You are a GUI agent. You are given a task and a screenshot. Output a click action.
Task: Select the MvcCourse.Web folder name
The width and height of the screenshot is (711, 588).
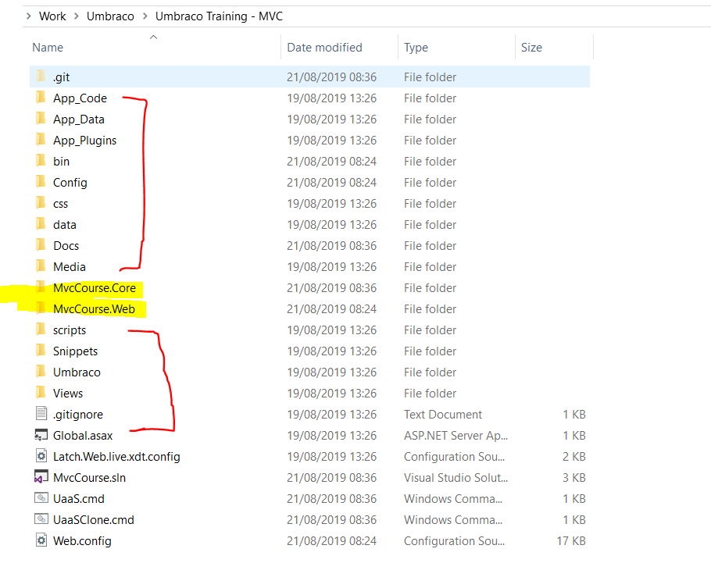(94, 308)
